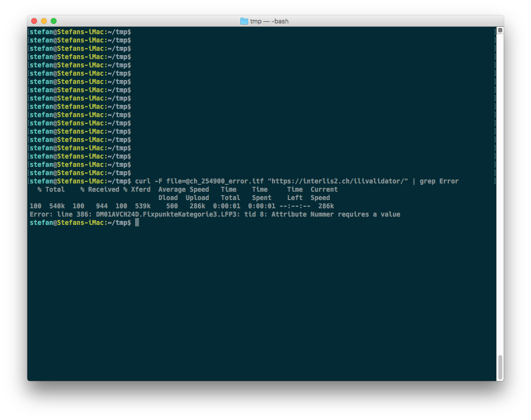Click 'DM01AVCH24D.FixpunkteKategorie3.LFP3:' in error output

(168, 215)
